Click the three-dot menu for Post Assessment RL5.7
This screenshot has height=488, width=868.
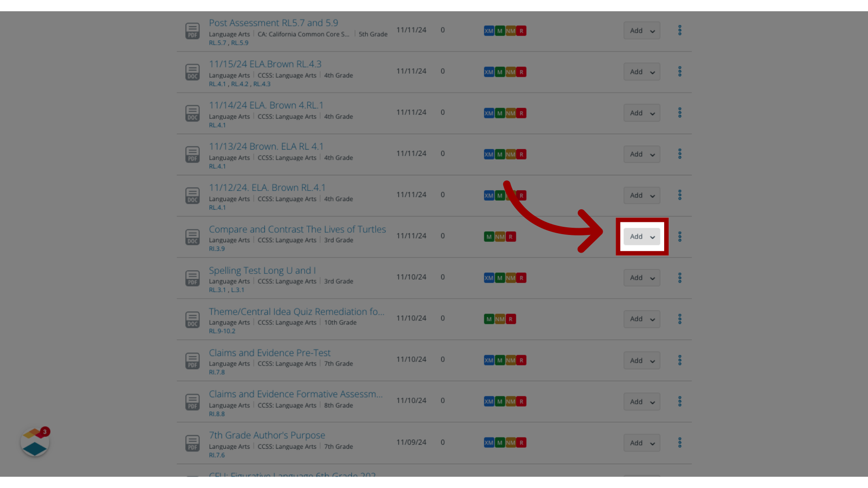point(679,30)
